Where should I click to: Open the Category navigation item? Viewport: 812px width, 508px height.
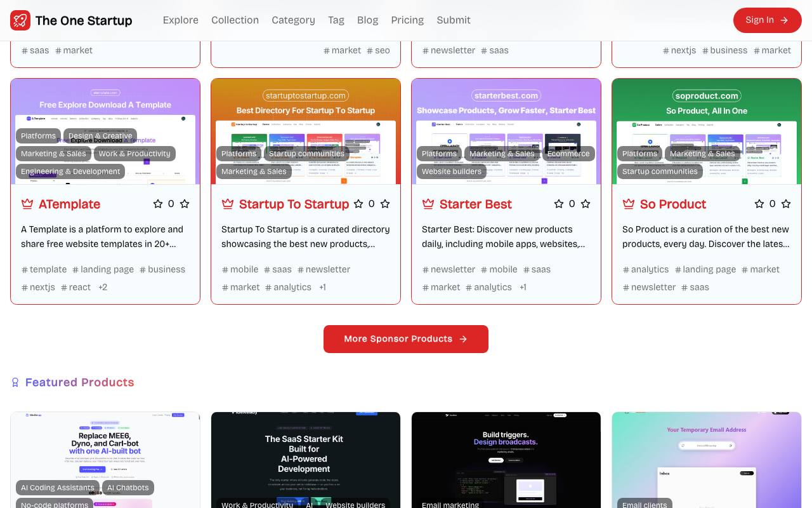[293, 20]
